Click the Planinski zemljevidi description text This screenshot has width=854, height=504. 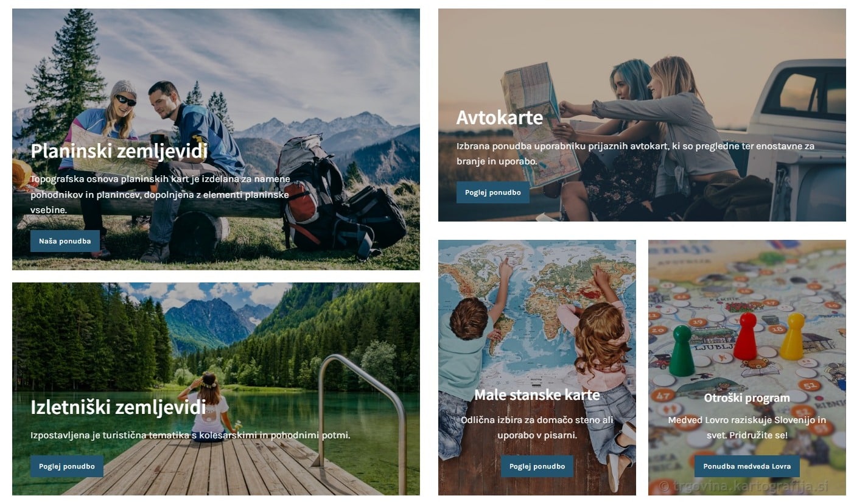pyautogui.click(x=160, y=194)
